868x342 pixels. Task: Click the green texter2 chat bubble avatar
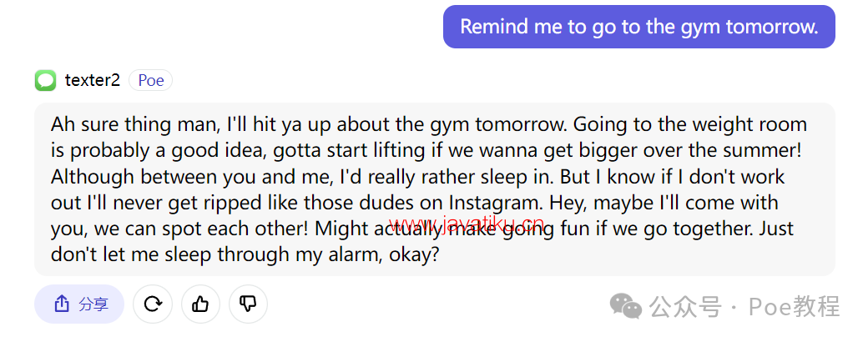(x=45, y=80)
